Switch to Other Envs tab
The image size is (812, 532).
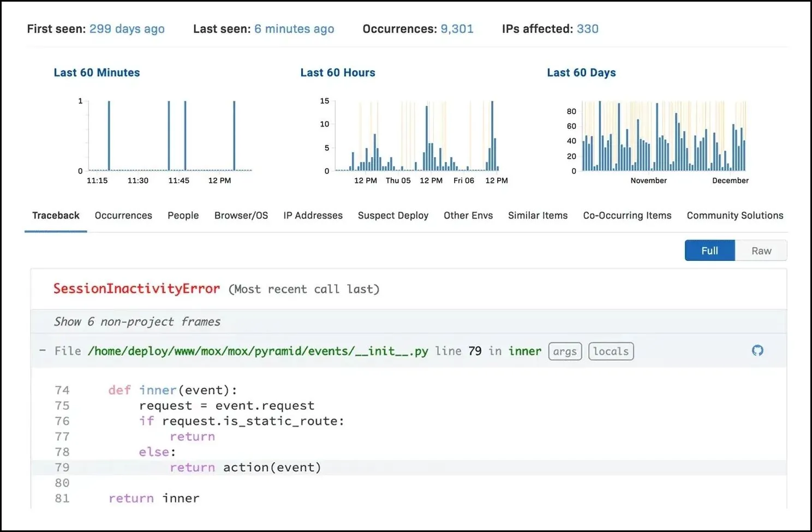coord(468,216)
